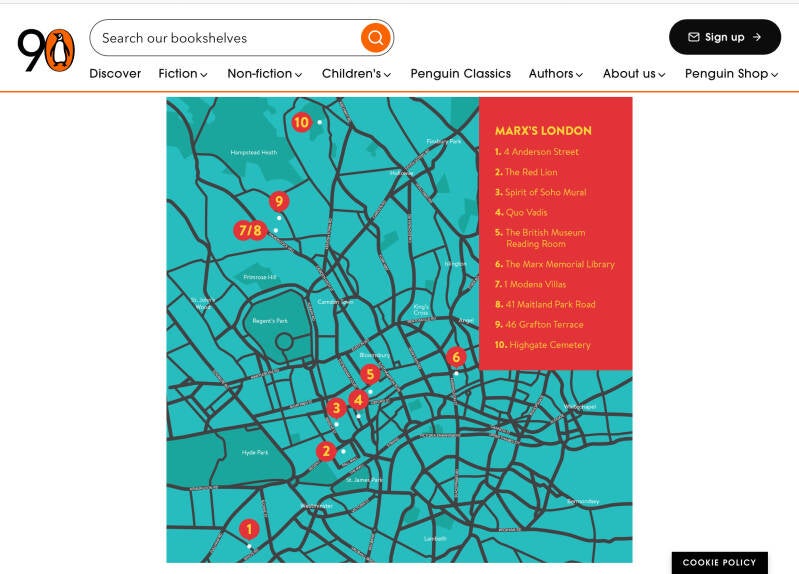Open the Cookie Policy button
This screenshot has width=799, height=574.
tap(720, 562)
